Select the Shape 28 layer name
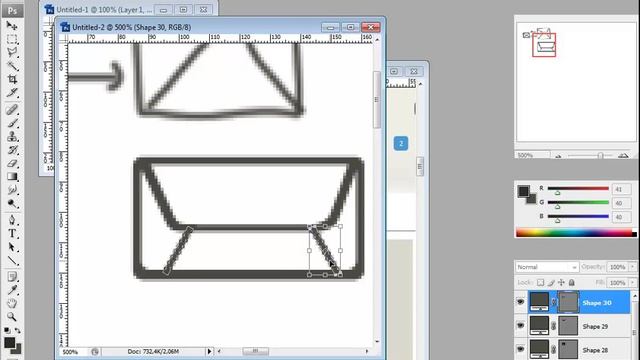 coord(595,350)
